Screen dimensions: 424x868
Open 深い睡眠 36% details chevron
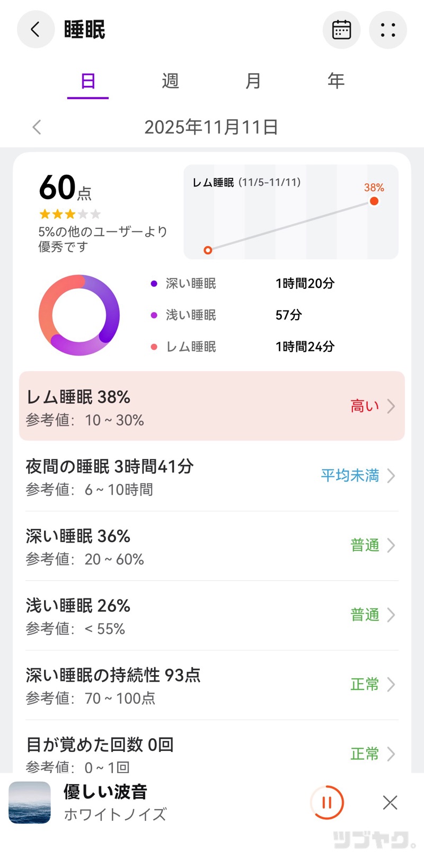tap(391, 545)
